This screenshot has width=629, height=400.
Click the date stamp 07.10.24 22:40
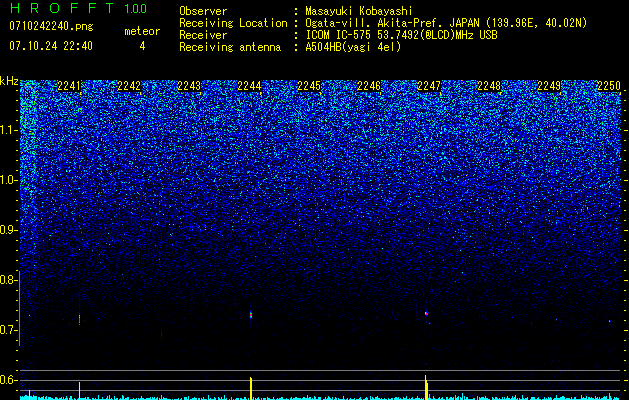click(x=51, y=46)
